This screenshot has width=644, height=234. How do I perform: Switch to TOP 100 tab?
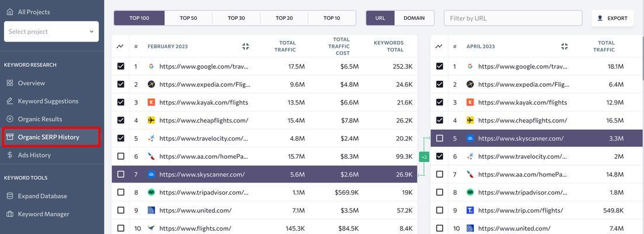tap(139, 18)
